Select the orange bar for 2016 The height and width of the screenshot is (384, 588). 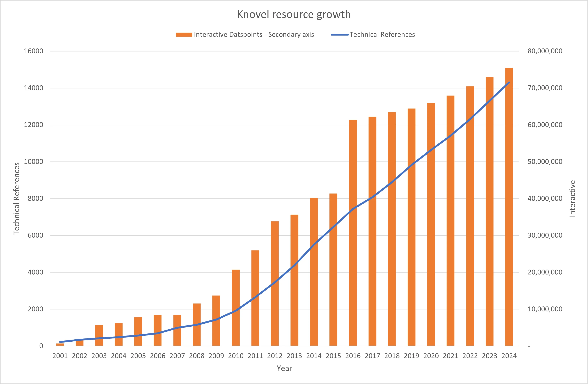(x=353, y=233)
